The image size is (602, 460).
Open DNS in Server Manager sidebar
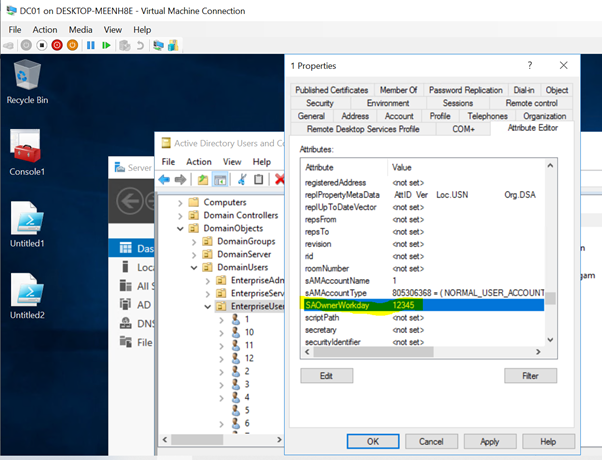click(x=132, y=324)
